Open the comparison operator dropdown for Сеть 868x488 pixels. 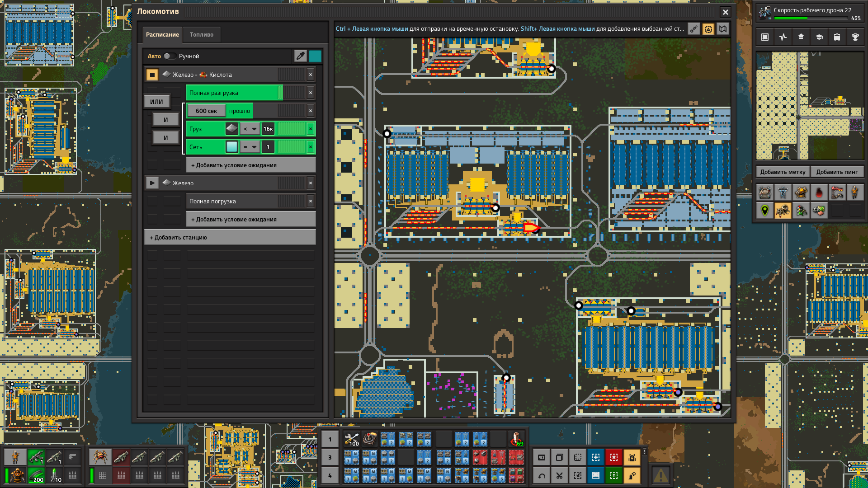point(250,147)
